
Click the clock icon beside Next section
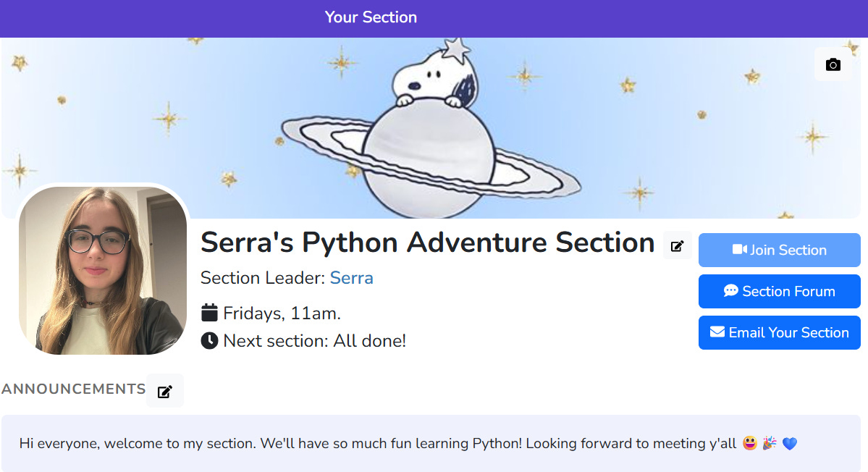[x=209, y=340]
